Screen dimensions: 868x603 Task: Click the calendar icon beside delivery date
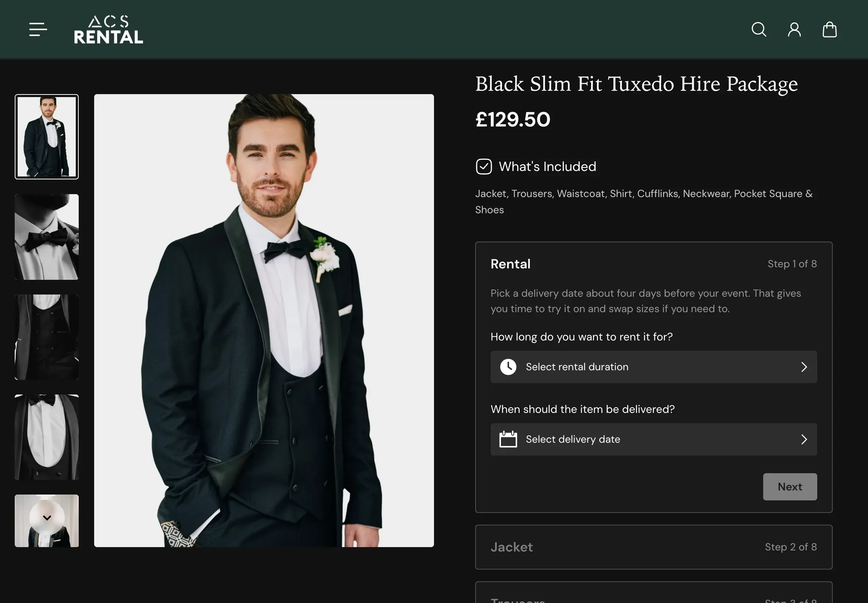click(508, 439)
